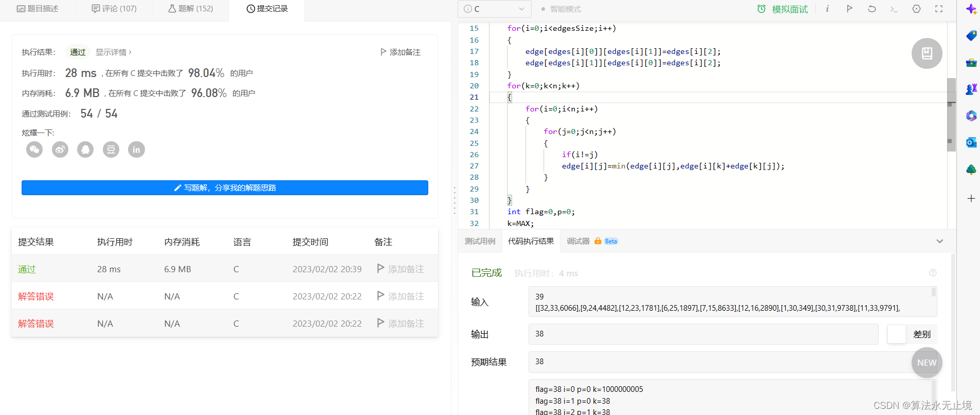Image resolution: width=980 pixels, height=415 pixels.
Task: Switch to the 题解 (152) tab
Action: tap(190, 9)
